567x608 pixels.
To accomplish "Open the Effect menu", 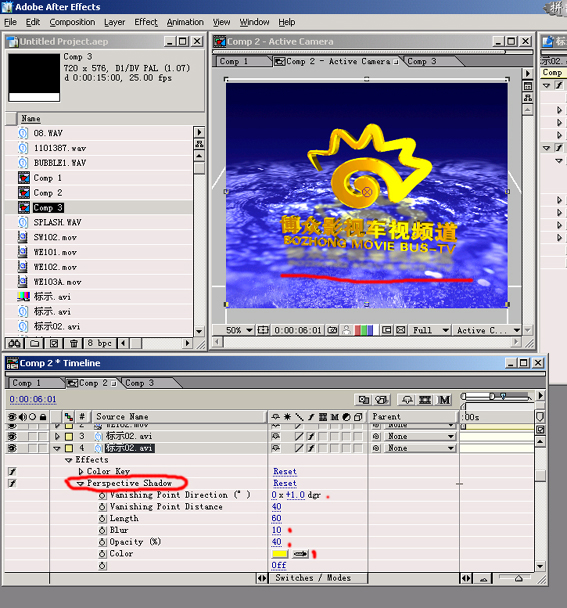I will [146, 22].
